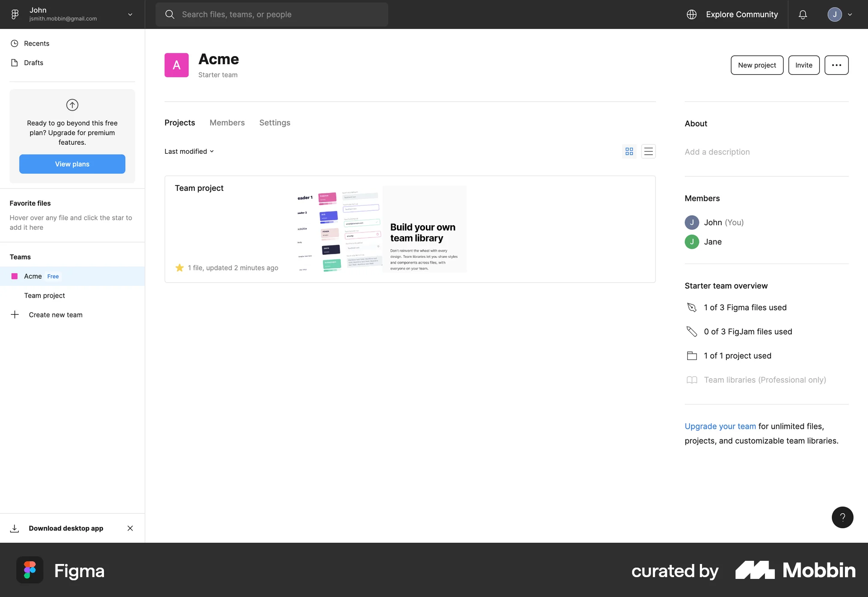Image resolution: width=868 pixels, height=597 pixels.
Task: Open the search magnifier icon
Action: click(x=170, y=14)
